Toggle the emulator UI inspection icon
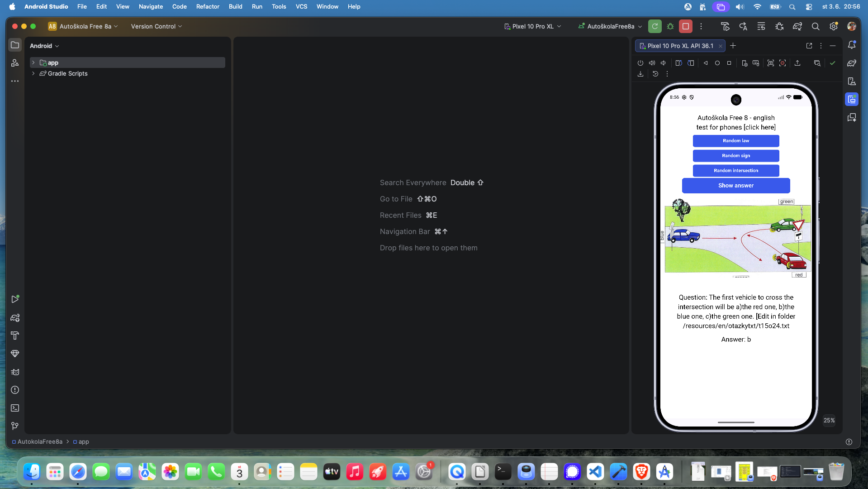The width and height of the screenshot is (868, 489). (817, 63)
